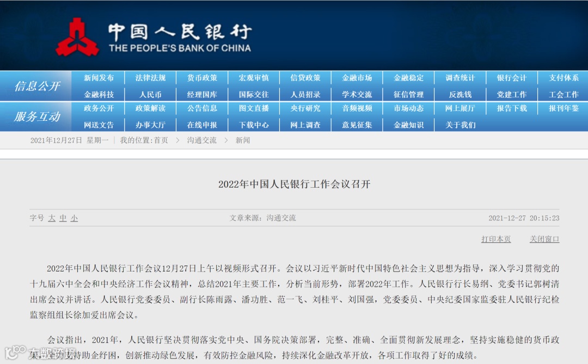Viewport: 588px width, 364px height.
Task: Navigate to 人员招录
Action: tap(305, 95)
